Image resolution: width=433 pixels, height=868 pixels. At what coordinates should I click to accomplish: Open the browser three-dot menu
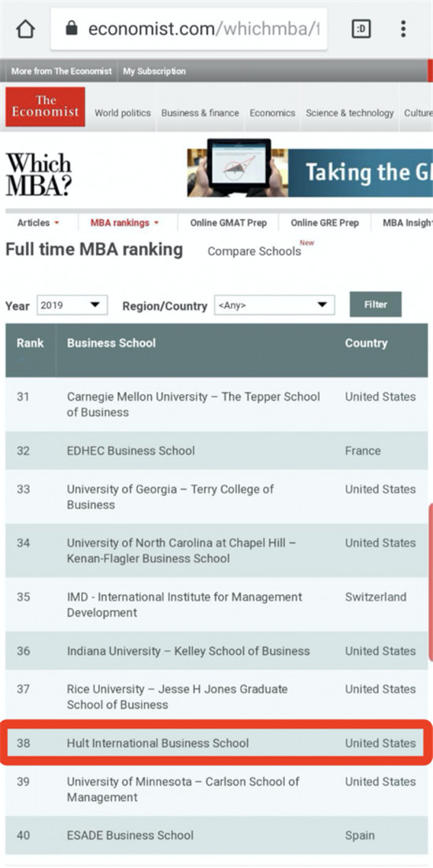(403, 29)
